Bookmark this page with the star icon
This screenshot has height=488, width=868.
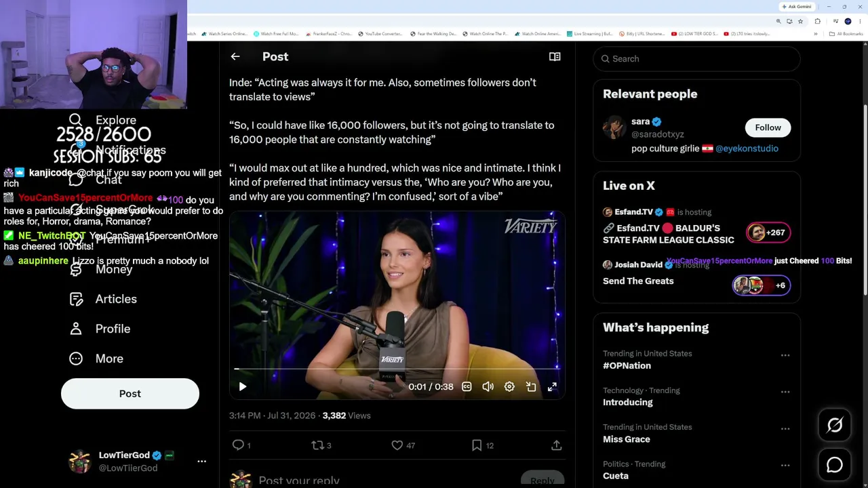(x=800, y=21)
